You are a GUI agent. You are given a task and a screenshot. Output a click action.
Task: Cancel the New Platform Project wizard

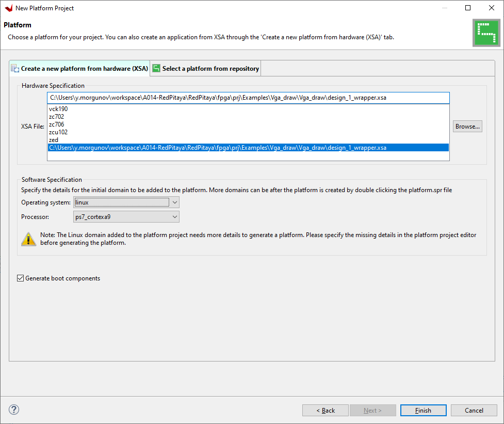pyautogui.click(x=474, y=411)
